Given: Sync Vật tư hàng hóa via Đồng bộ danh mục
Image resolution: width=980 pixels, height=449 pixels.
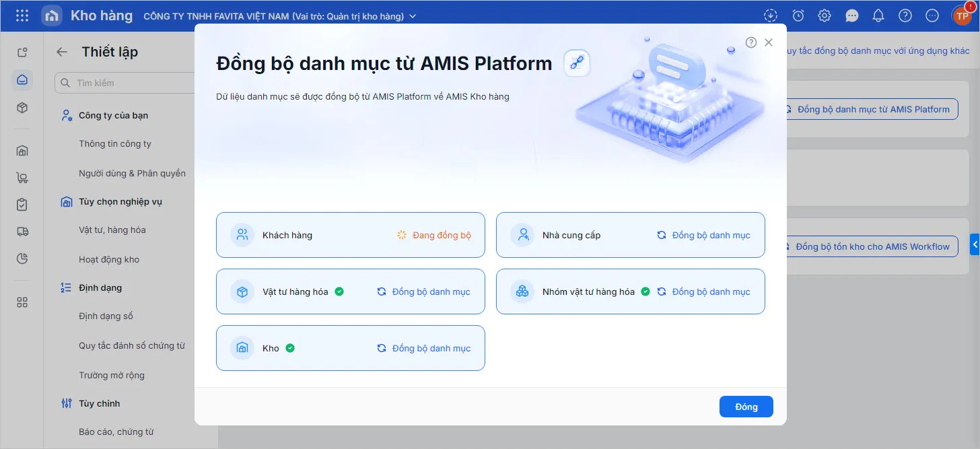Looking at the screenshot, I should pyautogui.click(x=423, y=291).
